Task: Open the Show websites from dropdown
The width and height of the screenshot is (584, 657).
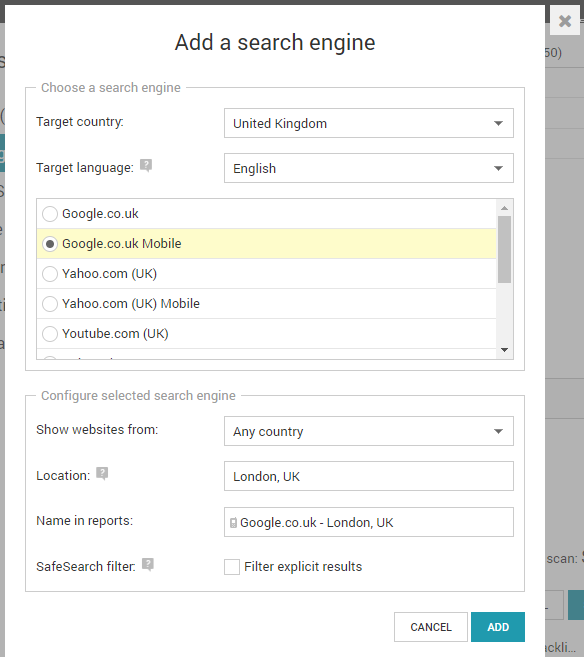Action: pyautogui.click(x=369, y=431)
